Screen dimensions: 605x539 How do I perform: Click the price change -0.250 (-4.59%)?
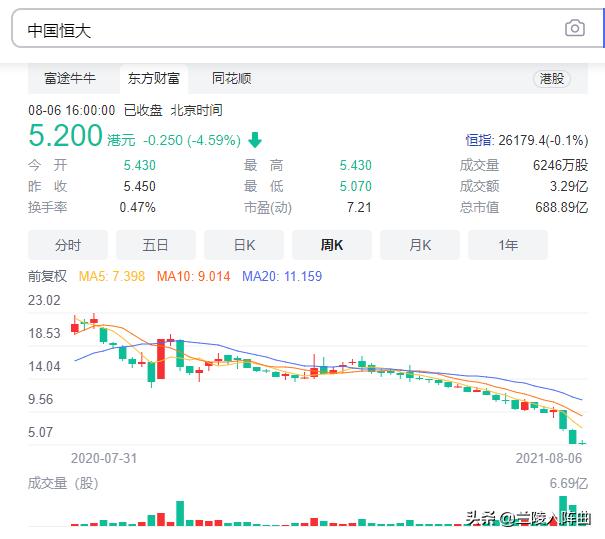point(192,140)
